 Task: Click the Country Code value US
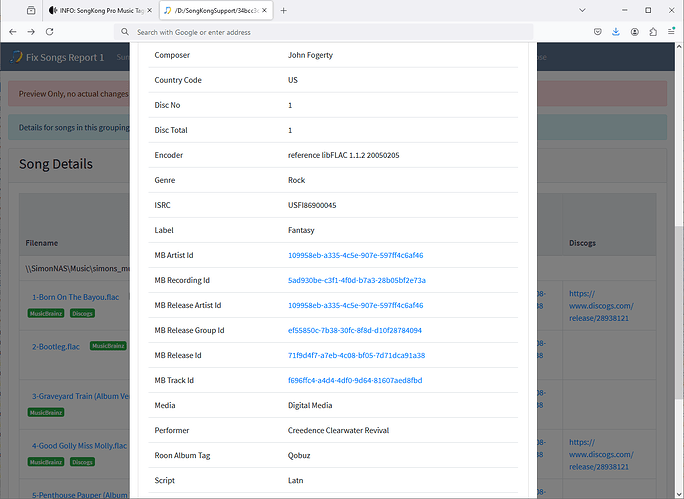(x=293, y=80)
